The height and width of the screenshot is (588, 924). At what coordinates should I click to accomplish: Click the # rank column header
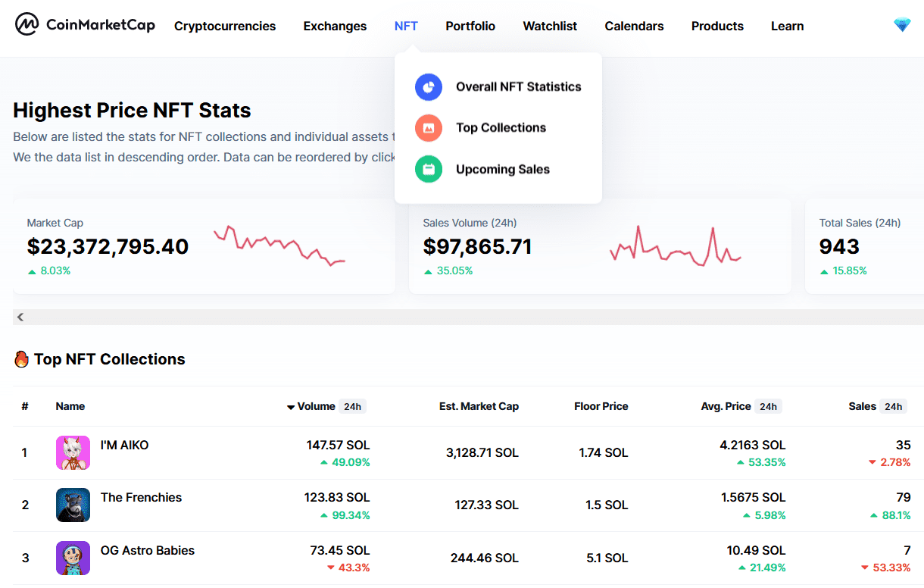[x=25, y=406]
